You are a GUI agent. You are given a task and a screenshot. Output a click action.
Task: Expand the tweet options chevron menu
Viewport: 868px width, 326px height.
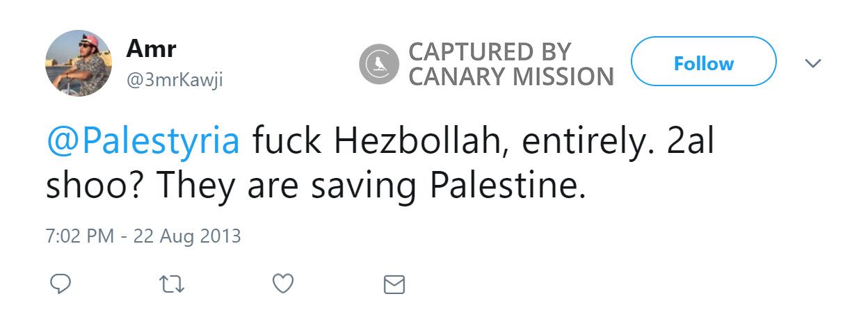812,63
